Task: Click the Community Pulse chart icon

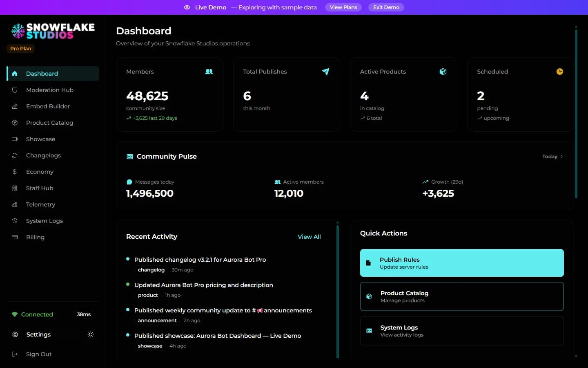Action: tap(130, 157)
